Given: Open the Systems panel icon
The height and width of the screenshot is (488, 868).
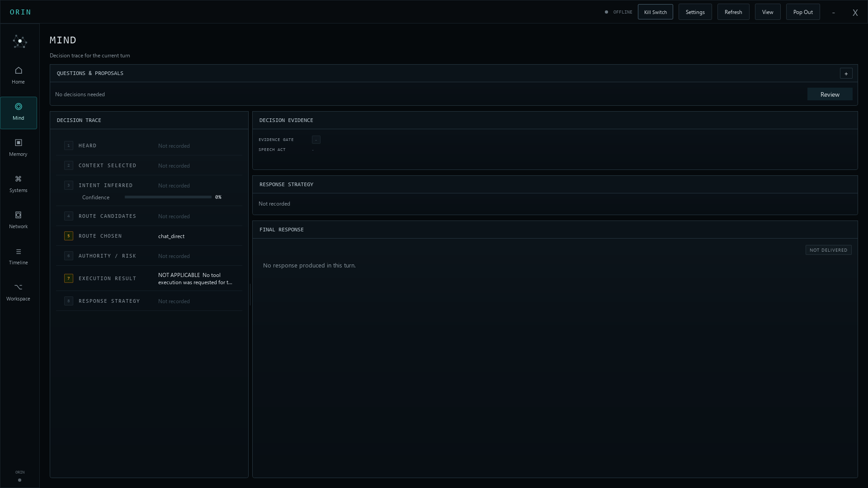Looking at the screenshot, I should (x=18, y=179).
